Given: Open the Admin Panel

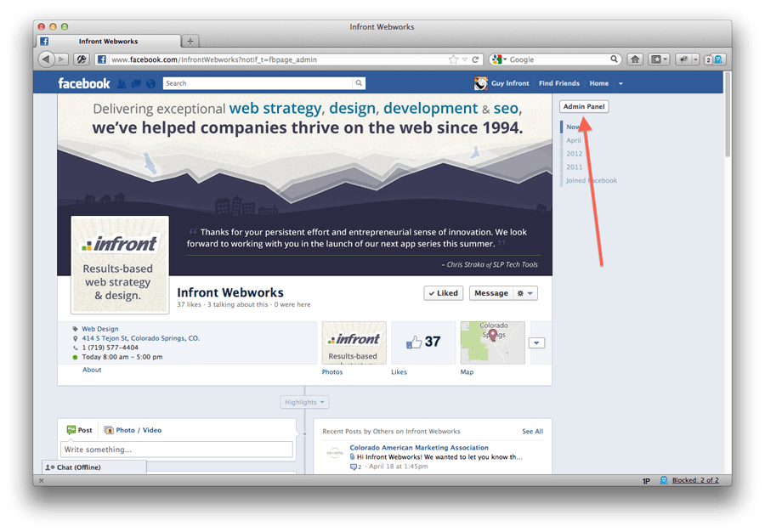Looking at the screenshot, I should click(x=583, y=106).
